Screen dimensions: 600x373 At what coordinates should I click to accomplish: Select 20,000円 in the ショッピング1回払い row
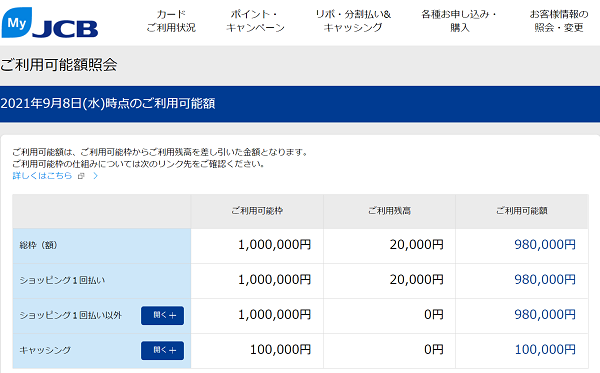pyautogui.click(x=417, y=280)
